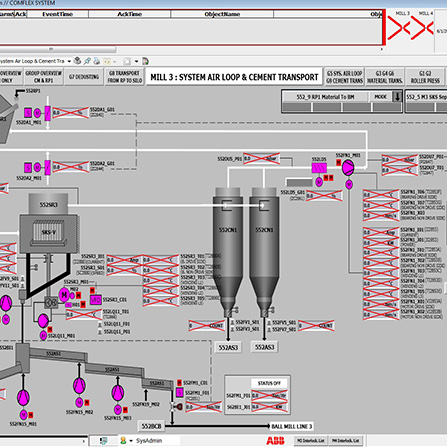Click the status-bar network monitor icon
The width and height of the screenshot is (447, 447).
coord(104,441)
